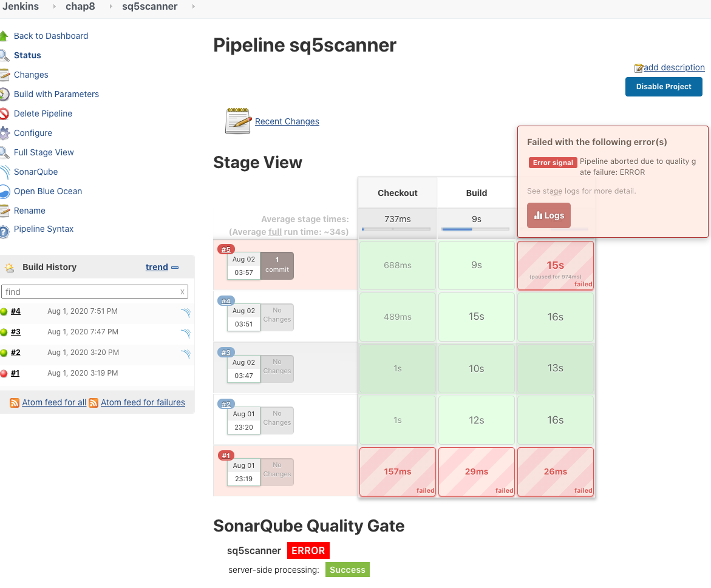Click the SonarQube icon for build #4

[x=185, y=313]
